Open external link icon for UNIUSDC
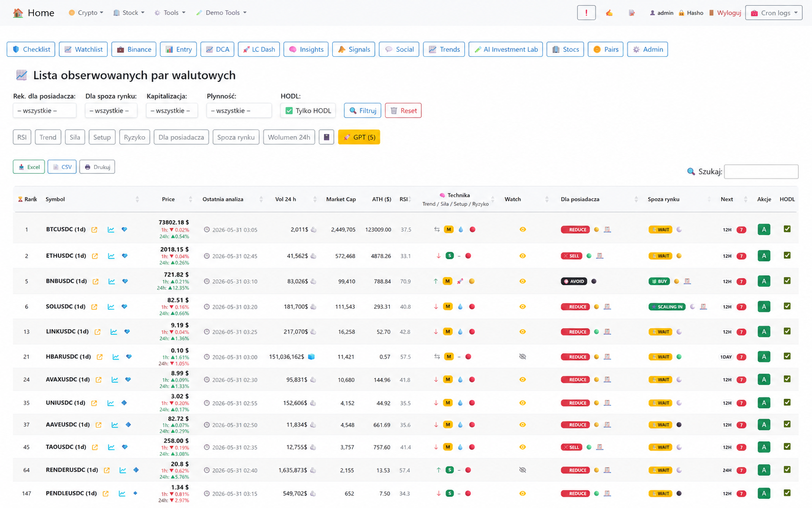 [x=94, y=403]
